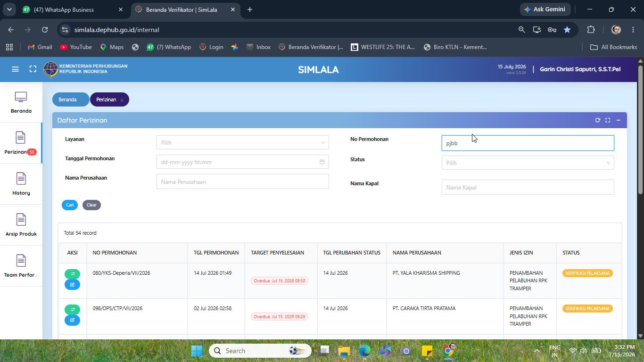Open the Status dropdown
The width and height of the screenshot is (644, 362).
click(528, 163)
